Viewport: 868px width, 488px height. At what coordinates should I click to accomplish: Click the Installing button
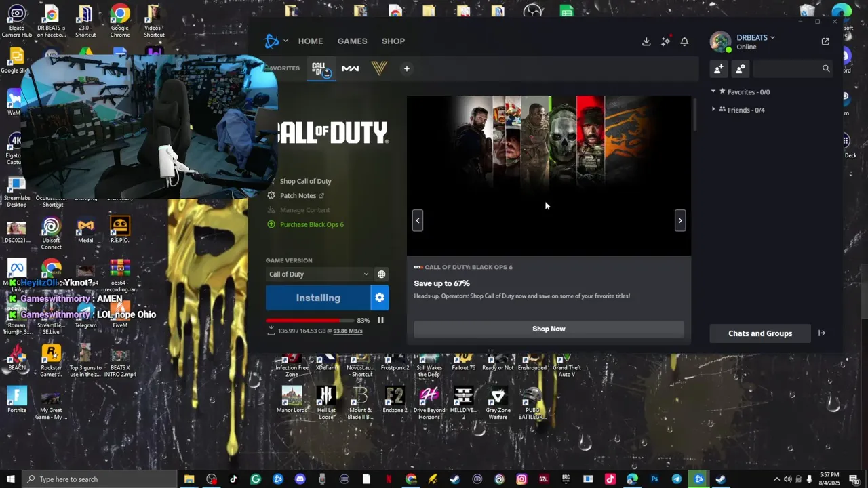coord(318,298)
